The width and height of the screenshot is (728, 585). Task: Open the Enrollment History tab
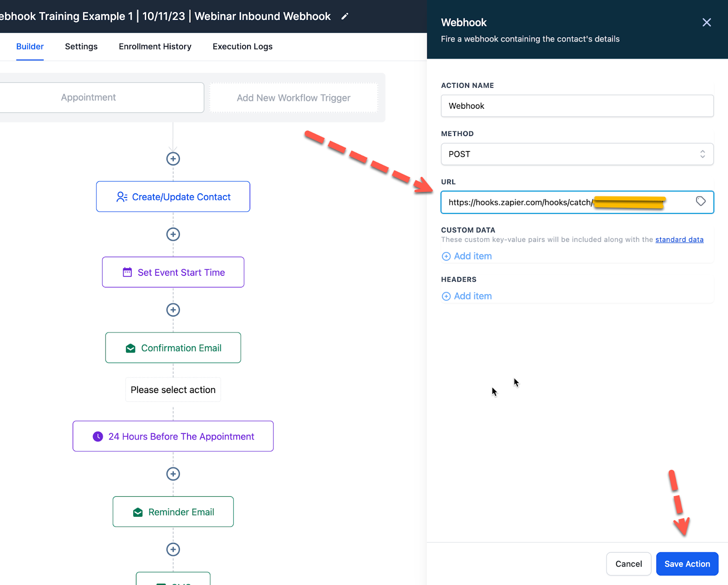155,46
